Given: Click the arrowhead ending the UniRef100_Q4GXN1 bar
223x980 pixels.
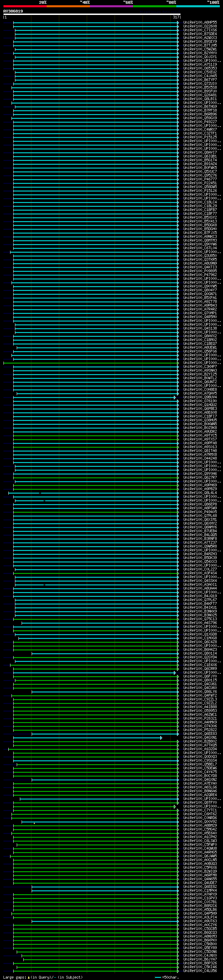Looking at the screenshot, I should (161, 738).
